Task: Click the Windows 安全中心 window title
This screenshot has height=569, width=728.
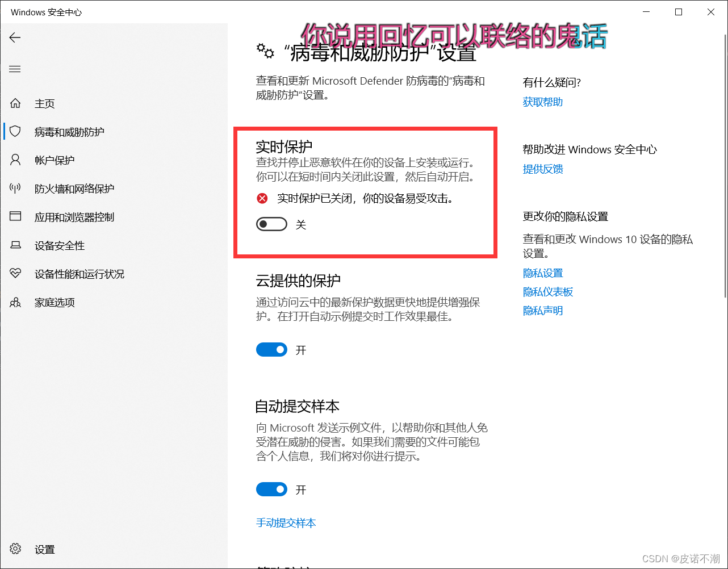Action: [47, 12]
